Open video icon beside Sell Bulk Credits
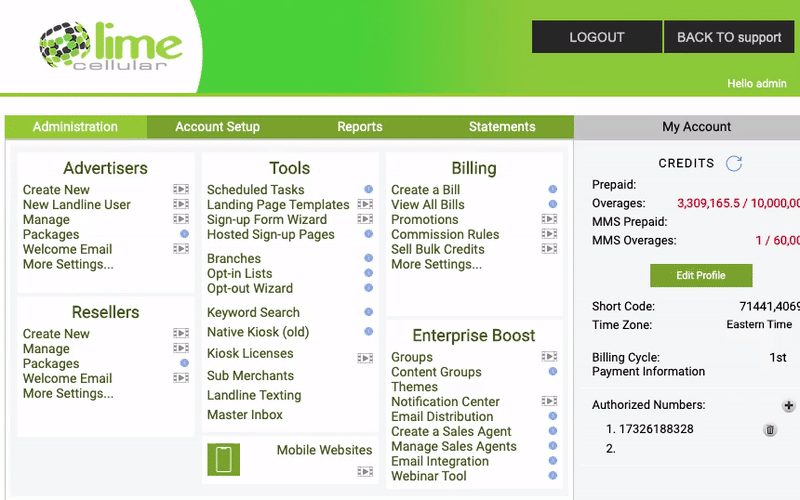 coord(549,248)
